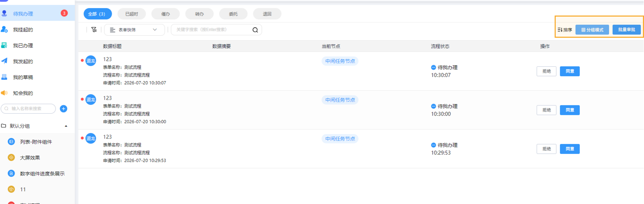Select the 已超时 tab
The width and height of the screenshot is (644, 204).
tap(132, 14)
